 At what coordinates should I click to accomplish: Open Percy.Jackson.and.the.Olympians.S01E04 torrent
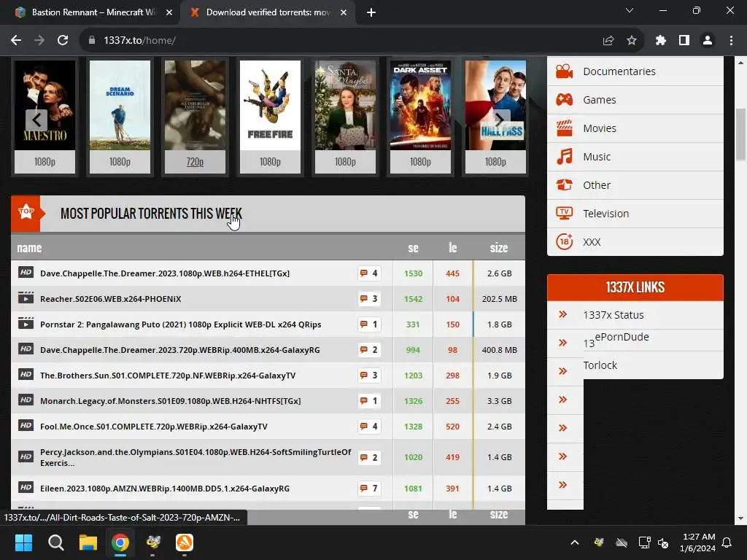coord(196,457)
